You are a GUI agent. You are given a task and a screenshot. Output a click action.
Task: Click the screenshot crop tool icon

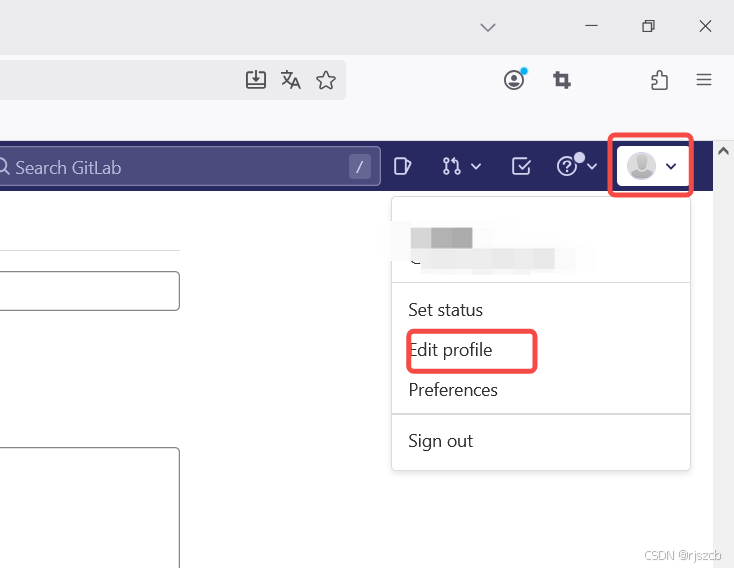point(562,80)
